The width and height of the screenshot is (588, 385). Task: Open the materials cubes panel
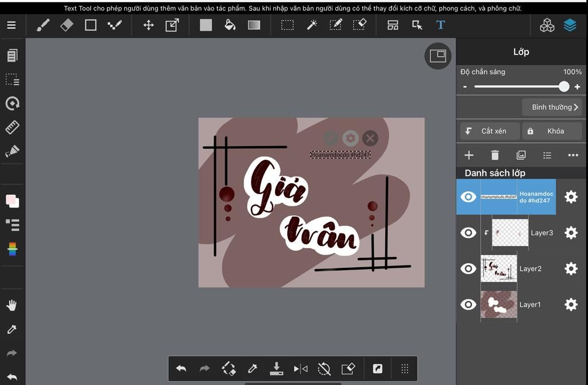[547, 25]
